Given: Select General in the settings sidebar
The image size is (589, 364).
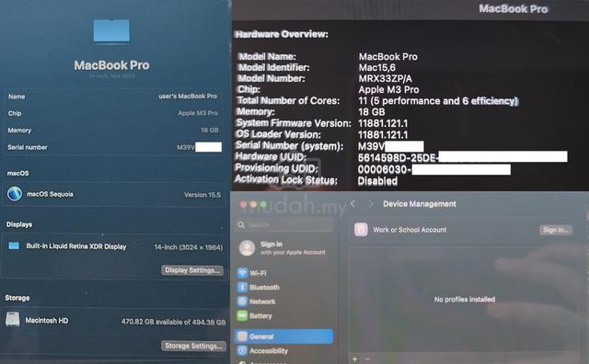Looking at the screenshot, I should click(x=284, y=336).
